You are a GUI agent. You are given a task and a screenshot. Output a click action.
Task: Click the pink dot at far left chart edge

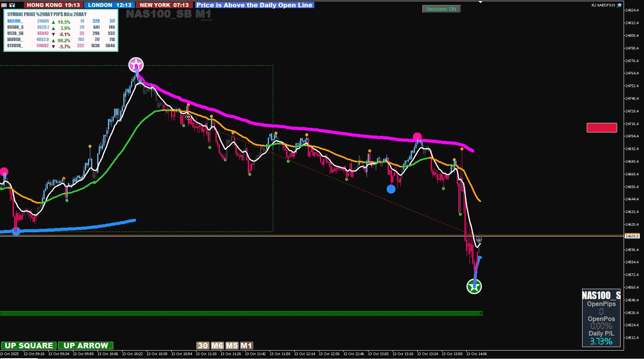(3, 172)
